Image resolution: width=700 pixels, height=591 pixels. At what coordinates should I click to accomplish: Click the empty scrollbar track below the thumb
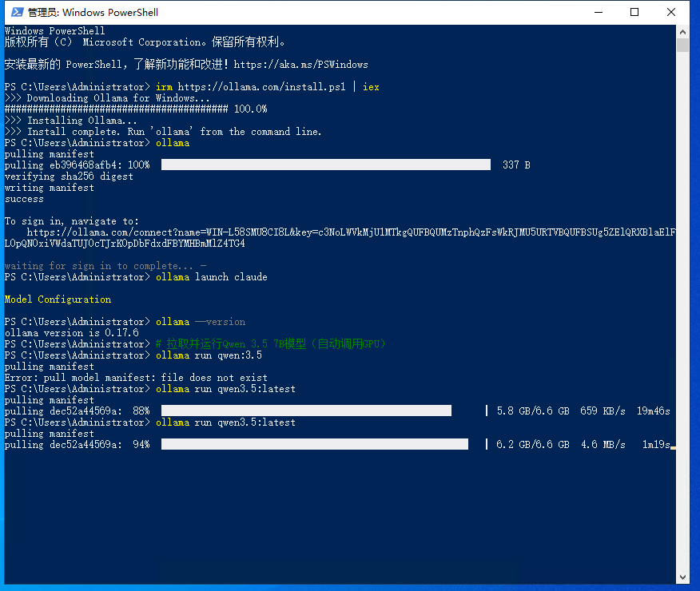click(x=682, y=319)
